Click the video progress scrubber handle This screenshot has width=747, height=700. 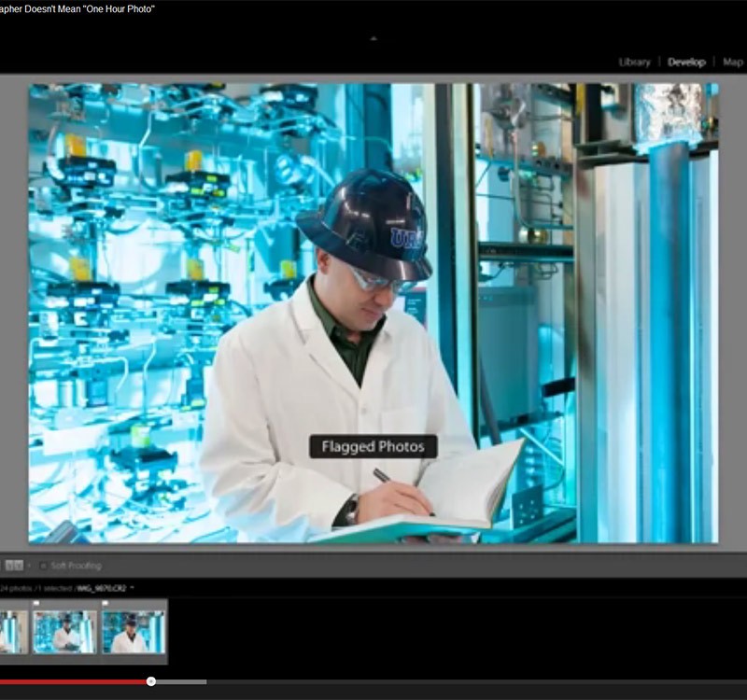click(151, 681)
